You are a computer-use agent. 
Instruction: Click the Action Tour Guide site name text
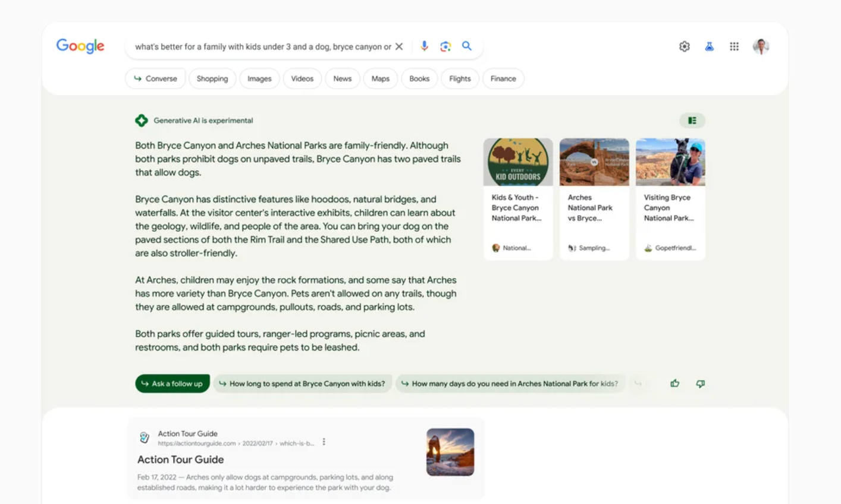click(188, 434)
